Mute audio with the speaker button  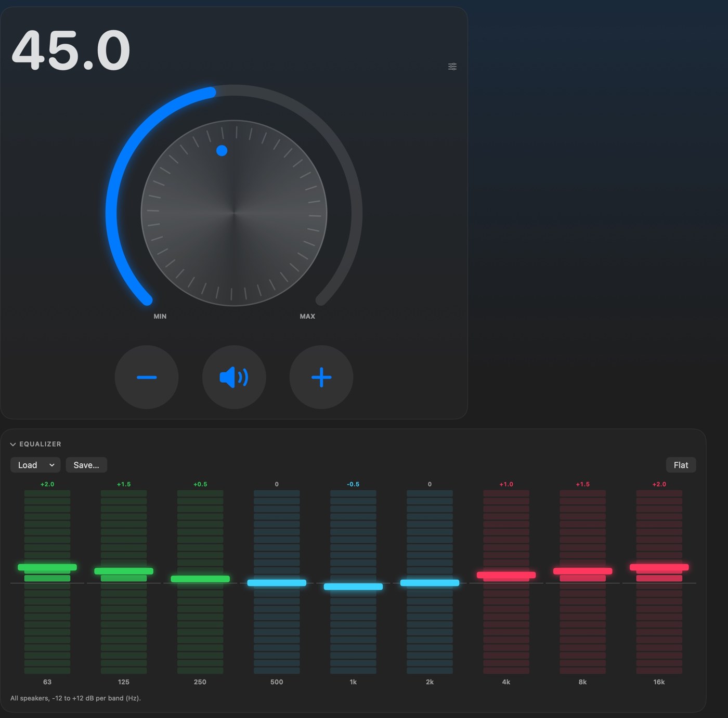click(234, 377)
